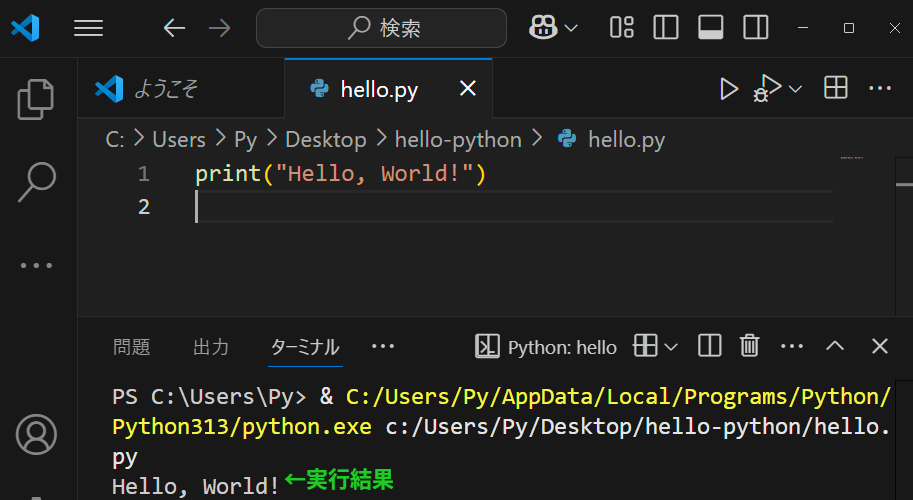Open the Copilot dropdown menu

click(x=571, y=28)
